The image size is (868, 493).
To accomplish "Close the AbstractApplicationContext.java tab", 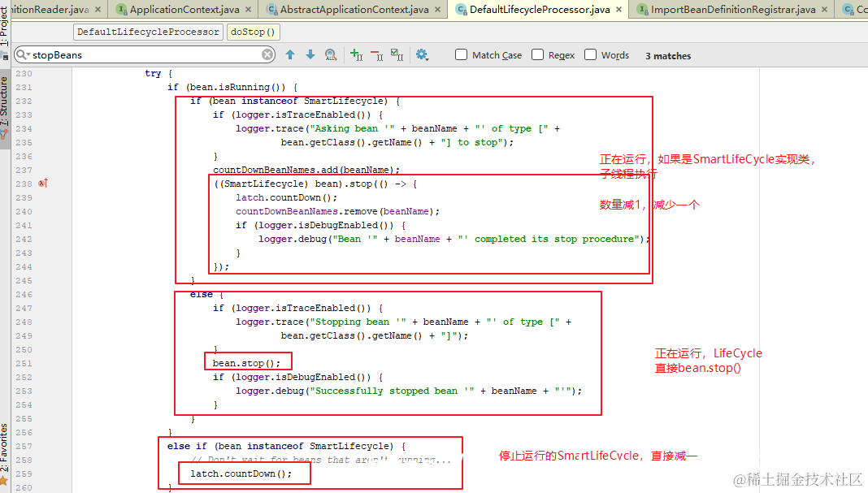I will tap(437, 10).
